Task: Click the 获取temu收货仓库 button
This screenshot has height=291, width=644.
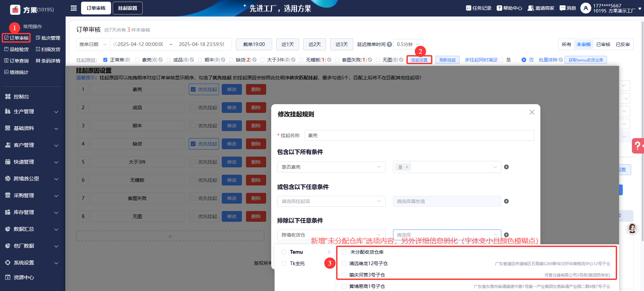Action: click(x=586, y=60)
